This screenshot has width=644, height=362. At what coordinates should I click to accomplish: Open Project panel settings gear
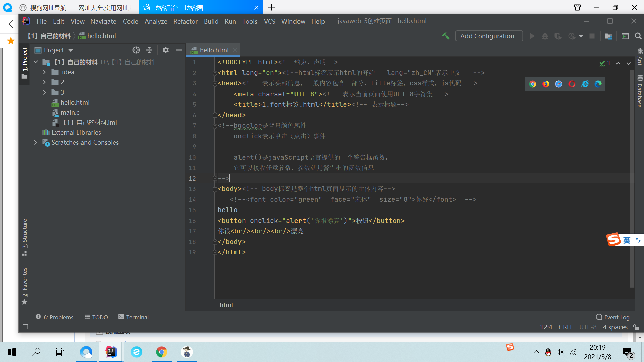165,50
